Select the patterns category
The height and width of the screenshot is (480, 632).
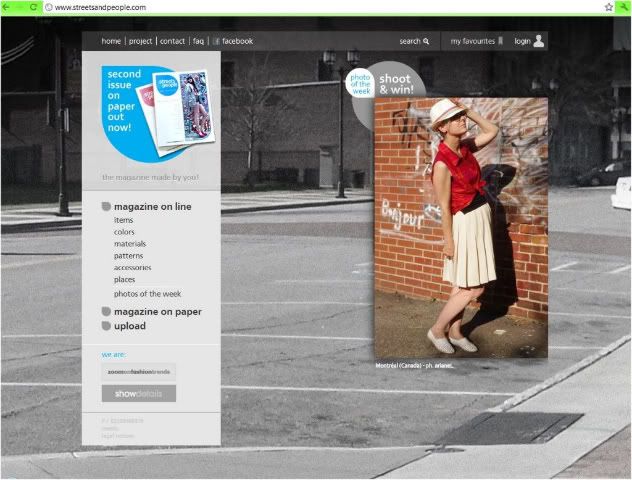coord(128,256)
